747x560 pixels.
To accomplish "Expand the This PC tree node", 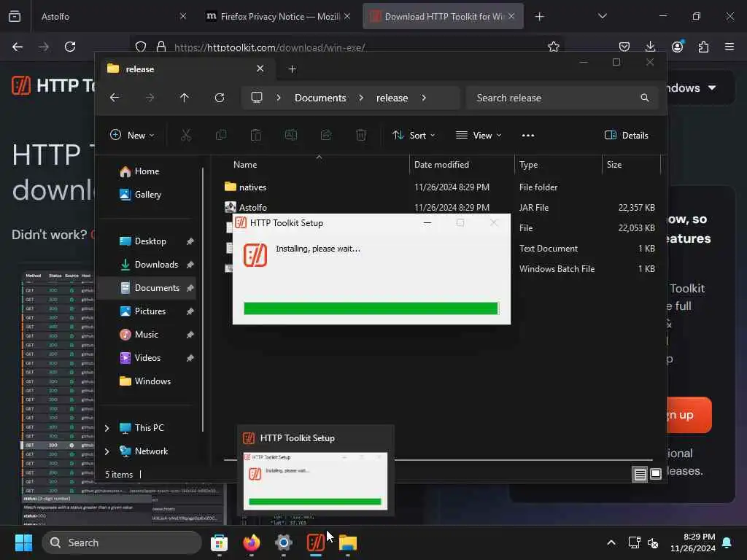I will click(107, 428).
